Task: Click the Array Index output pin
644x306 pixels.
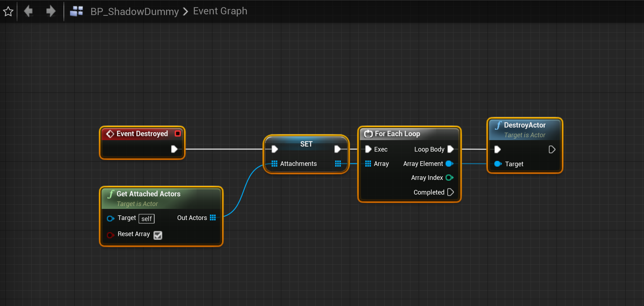Action: point(449,178)
